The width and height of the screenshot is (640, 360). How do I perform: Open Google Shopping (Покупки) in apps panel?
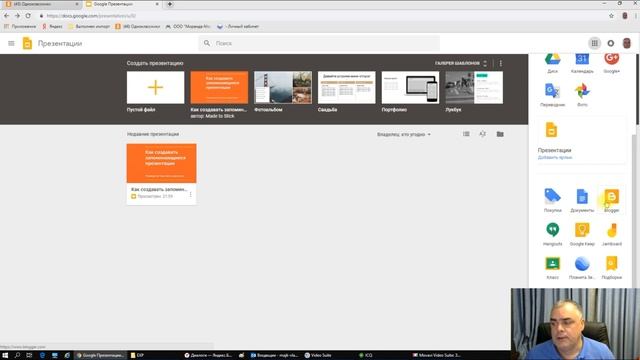(x=552, y=200)
